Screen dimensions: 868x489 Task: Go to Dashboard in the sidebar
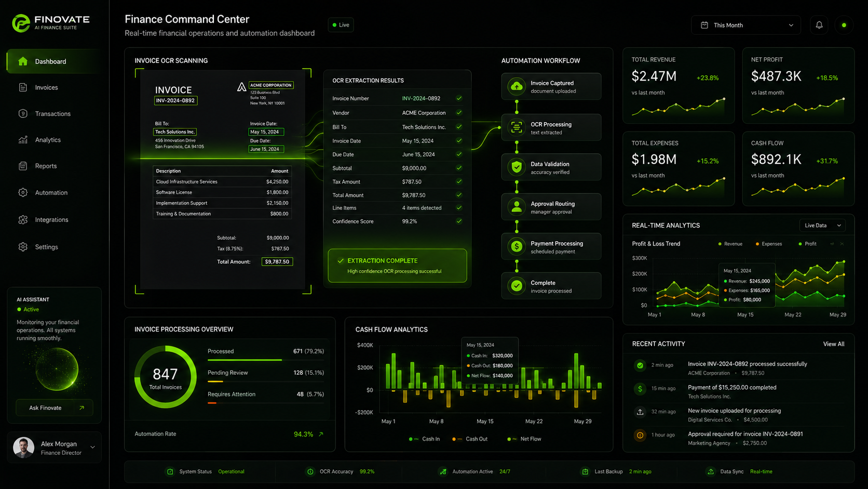[x=55, y=61]
